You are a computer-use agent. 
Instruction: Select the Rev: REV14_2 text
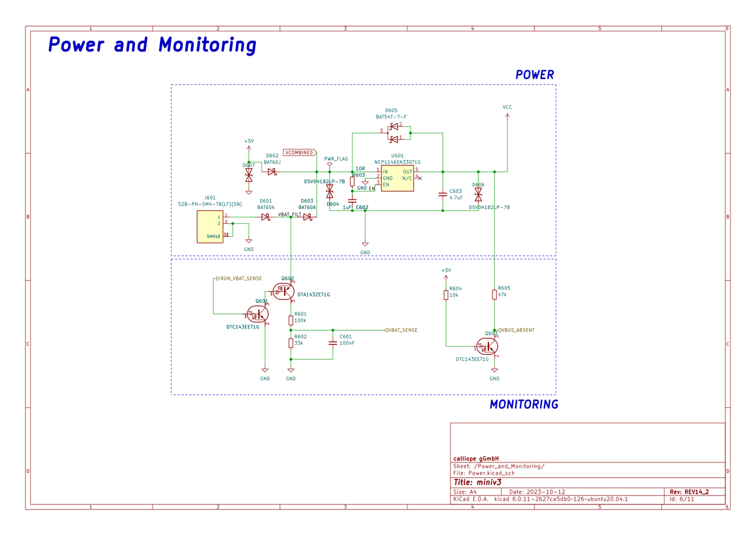[x=689, y=491]
